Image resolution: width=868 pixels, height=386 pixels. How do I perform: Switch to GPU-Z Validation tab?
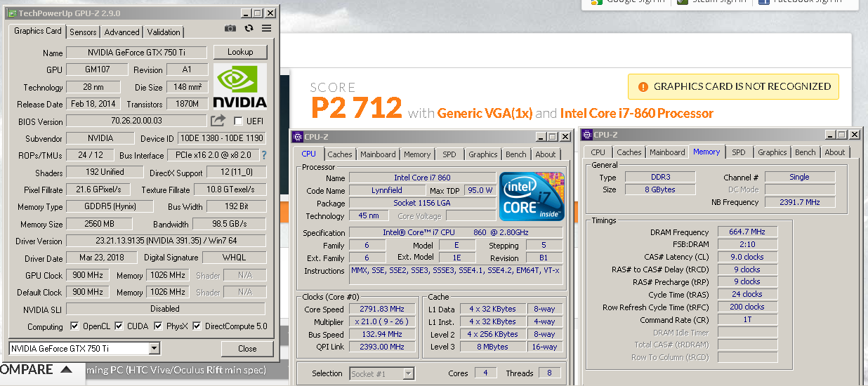point(164,32)
